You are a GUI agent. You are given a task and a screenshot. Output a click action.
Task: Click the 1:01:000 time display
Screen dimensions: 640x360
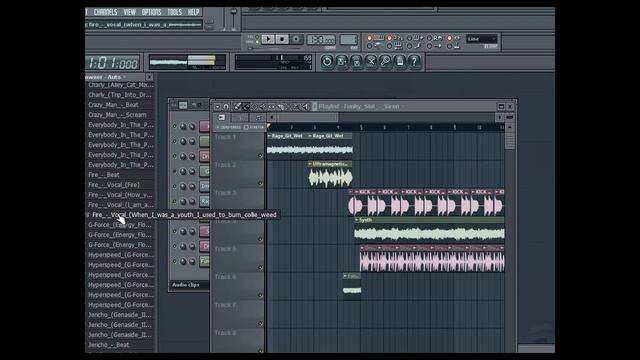coord(113,63)
